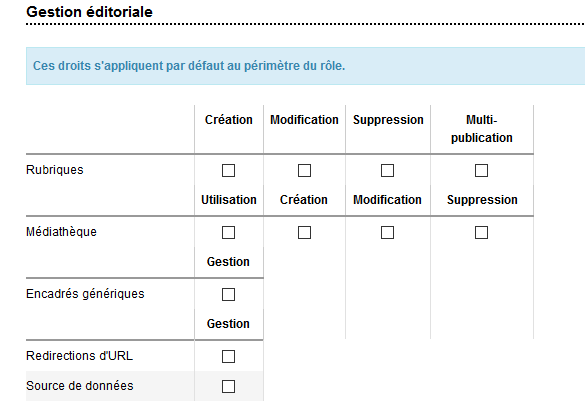Tick Modification checkbox for Médiathèque

(387, 232)
